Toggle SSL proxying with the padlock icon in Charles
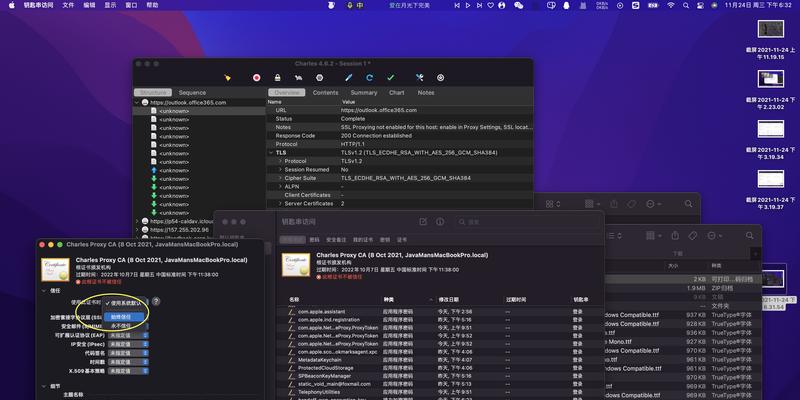 pos(278,78)
